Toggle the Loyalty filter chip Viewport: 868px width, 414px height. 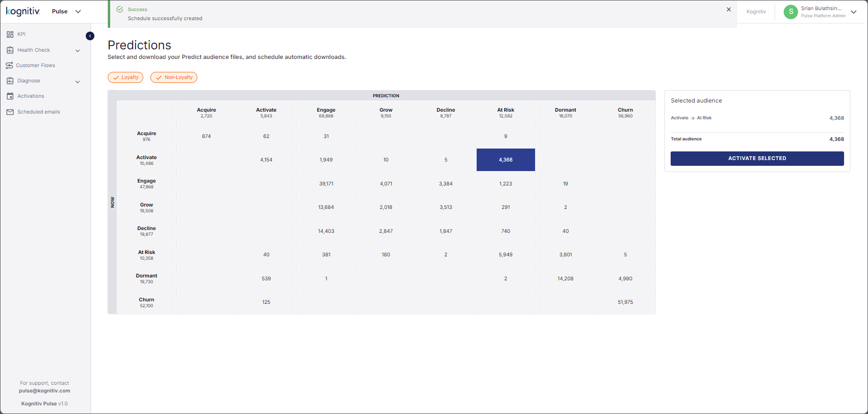(126, 77)
